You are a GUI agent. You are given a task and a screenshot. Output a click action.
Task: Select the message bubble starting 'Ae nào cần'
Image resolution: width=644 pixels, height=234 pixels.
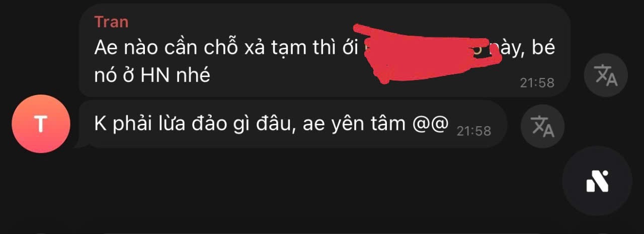(325, 50)
